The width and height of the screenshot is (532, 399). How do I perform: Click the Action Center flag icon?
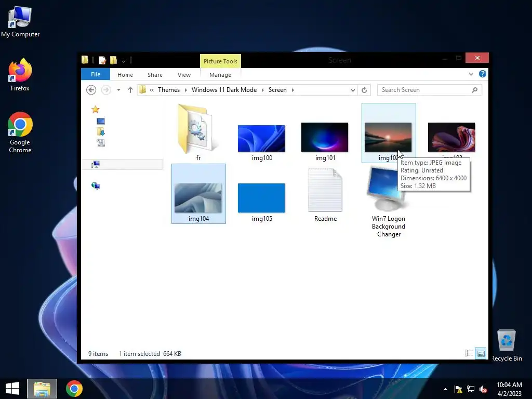click(458, 389)
